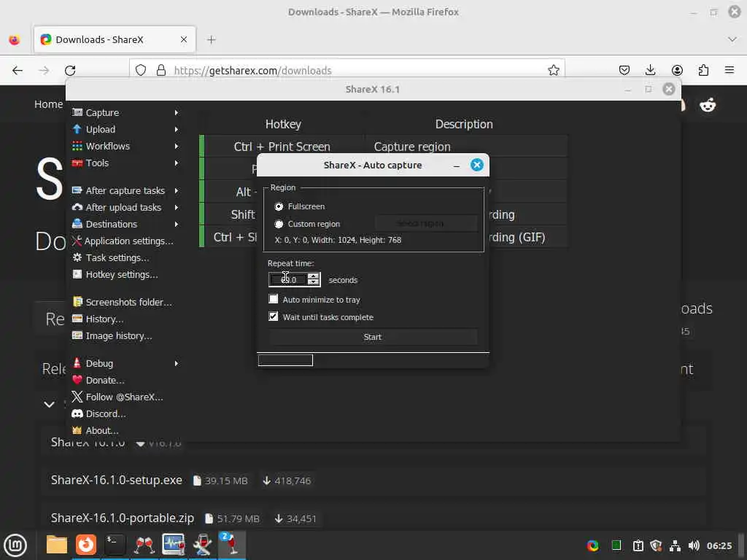Screen dimensions: 747x560
Task: Click ShareX-16.1.0-setup.exe download link
Action: 116,480
